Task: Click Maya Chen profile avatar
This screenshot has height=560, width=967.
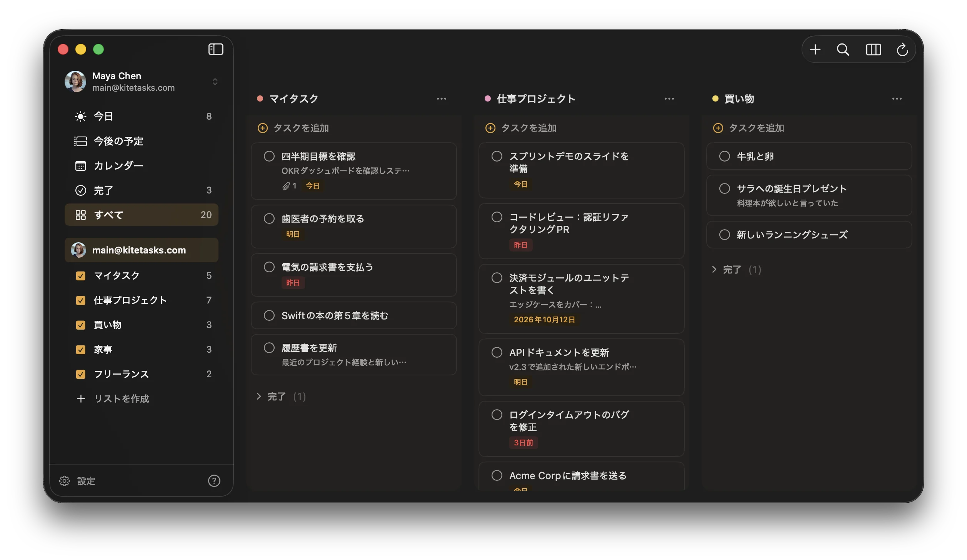Action: click(x=75, y=81)
